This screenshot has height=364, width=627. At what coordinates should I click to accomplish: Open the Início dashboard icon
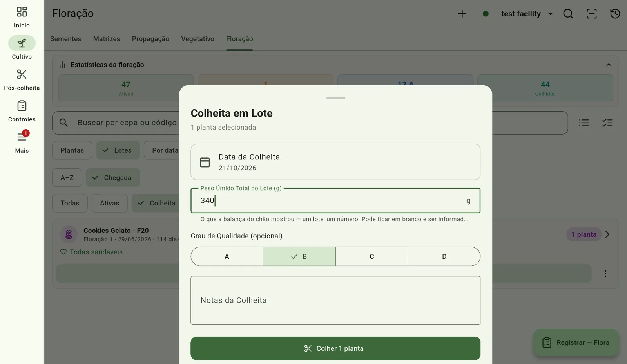[x=22, y=12]
